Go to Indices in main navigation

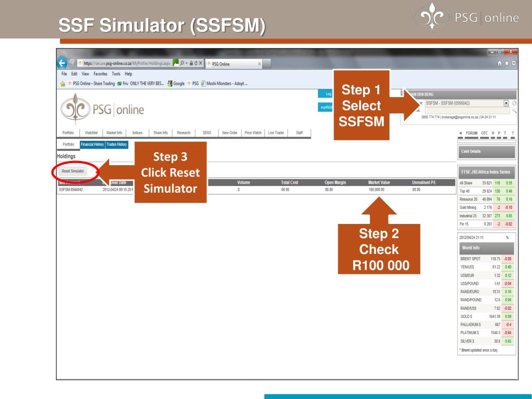[x=137, y=132]
